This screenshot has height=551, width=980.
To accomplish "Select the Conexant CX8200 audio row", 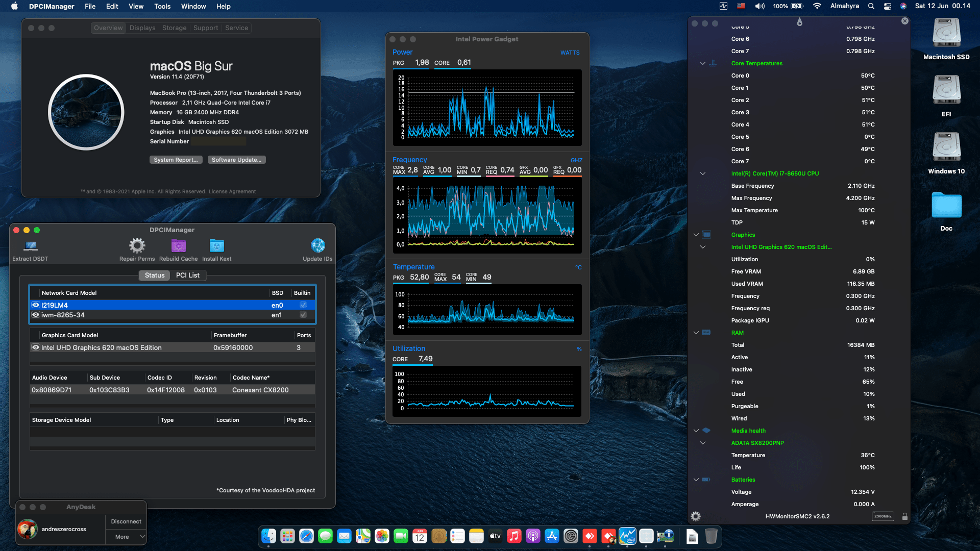I will [173, 390].
